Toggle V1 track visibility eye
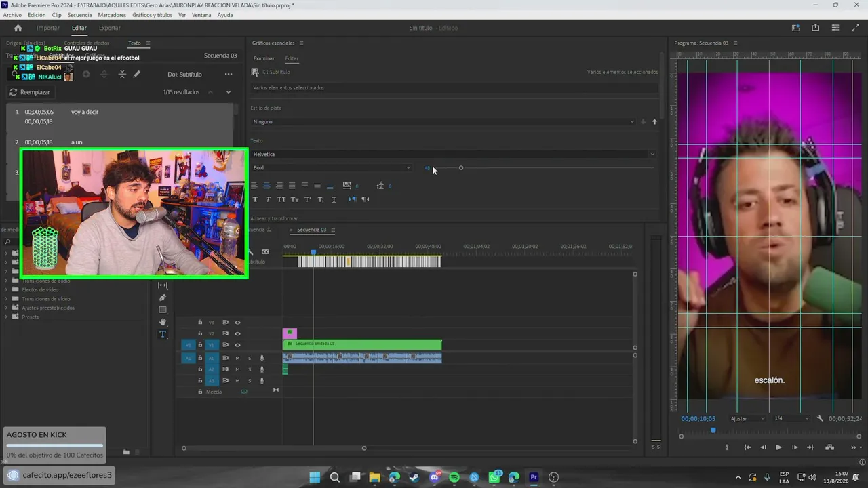 [237, 345]
